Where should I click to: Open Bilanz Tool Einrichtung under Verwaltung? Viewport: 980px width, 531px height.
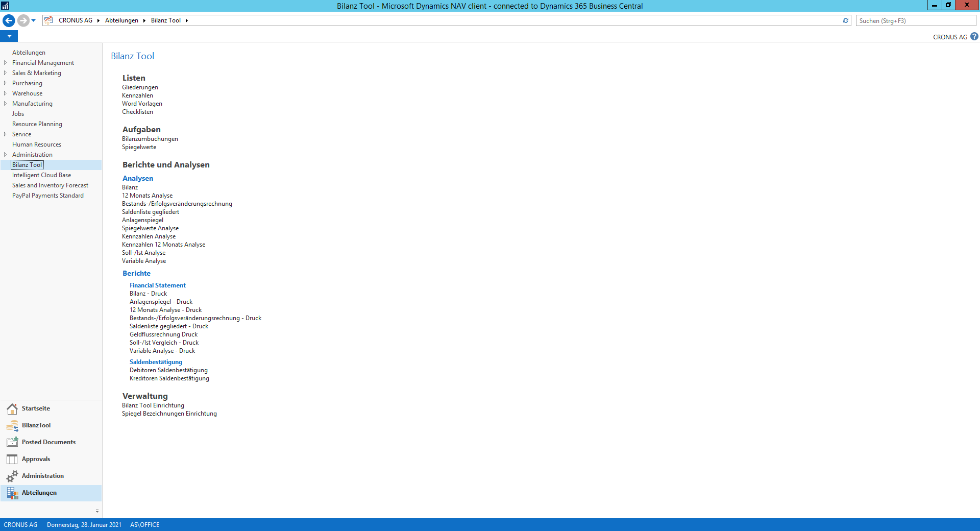(153, 405)
